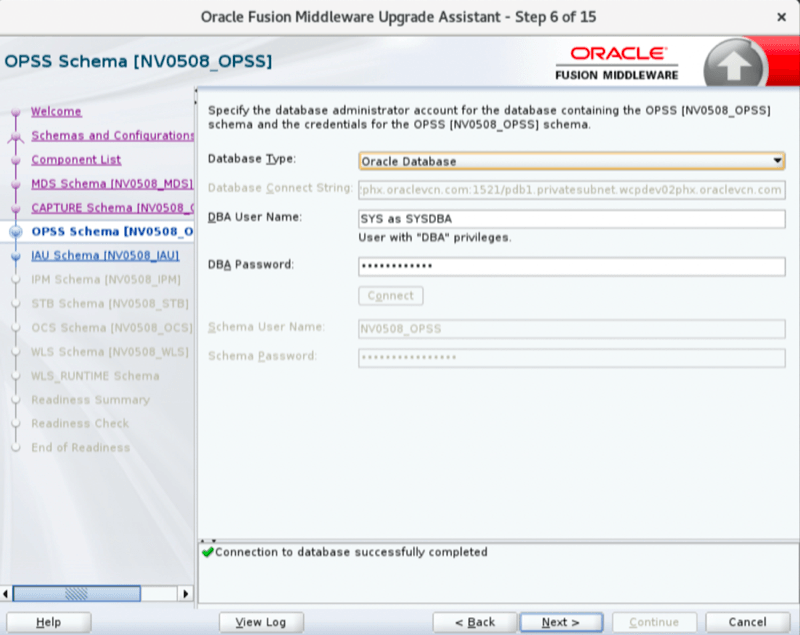800x635 pixels.
Task: Click the WLS Schema [NV0508_WLS] step
Action: pos(110,352)
